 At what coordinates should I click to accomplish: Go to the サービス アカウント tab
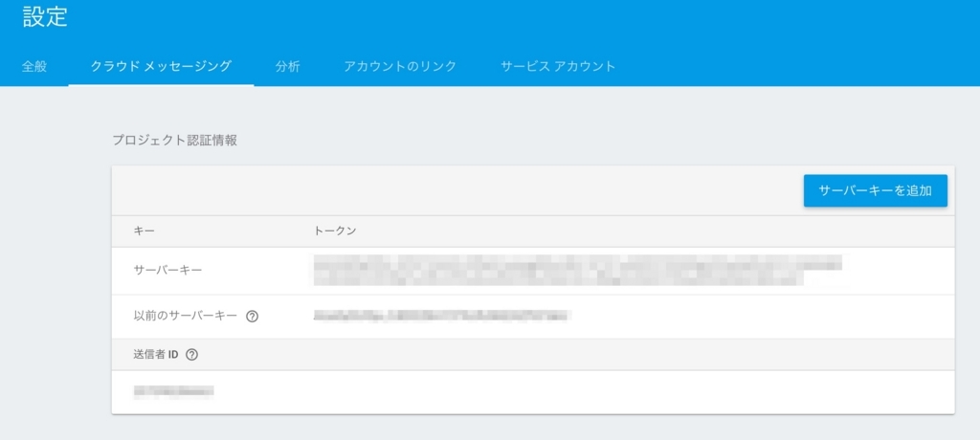tap(558, 66)
